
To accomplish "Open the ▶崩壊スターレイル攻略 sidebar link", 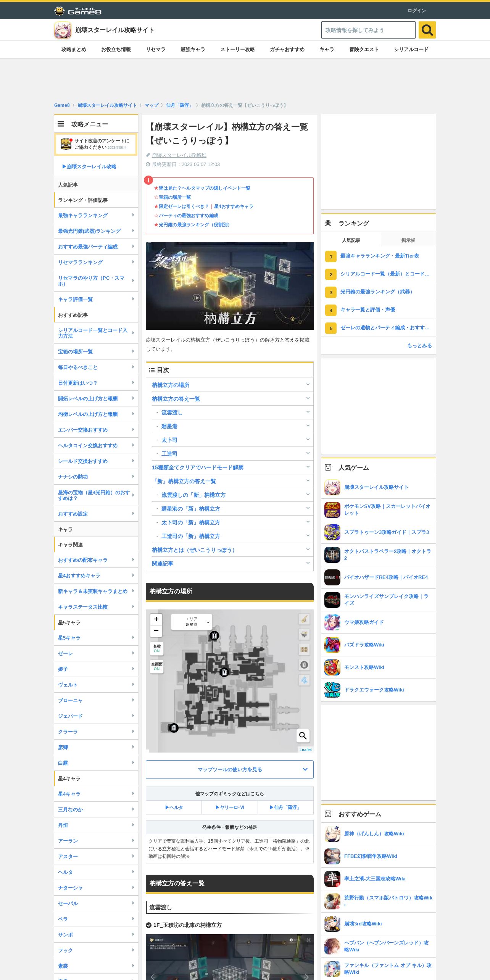I will tap(89, 166).
